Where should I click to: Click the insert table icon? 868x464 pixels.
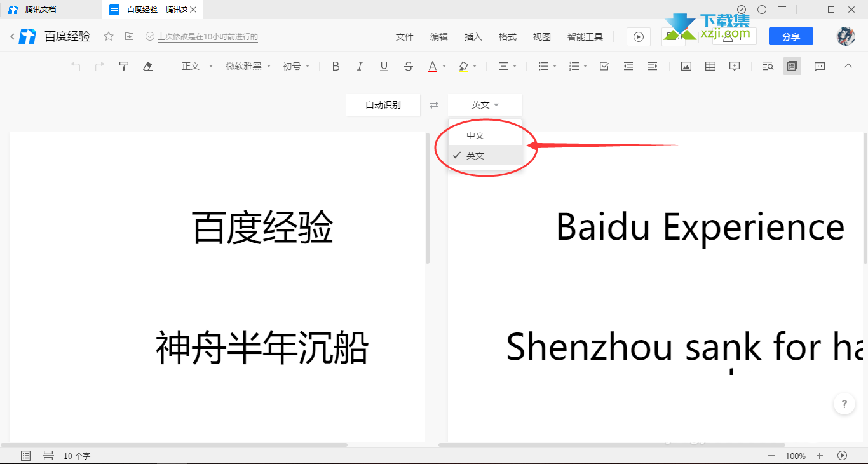pyautogui.click(x=710, y=66)
